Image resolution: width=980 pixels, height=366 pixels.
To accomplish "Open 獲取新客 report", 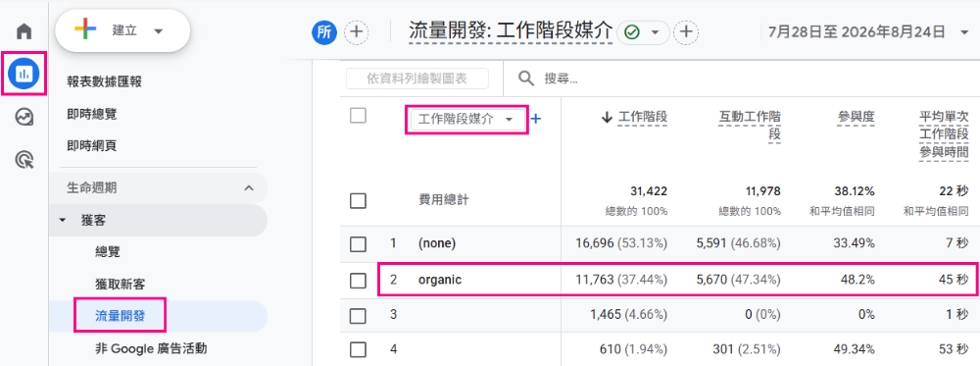I will point(120,285).
